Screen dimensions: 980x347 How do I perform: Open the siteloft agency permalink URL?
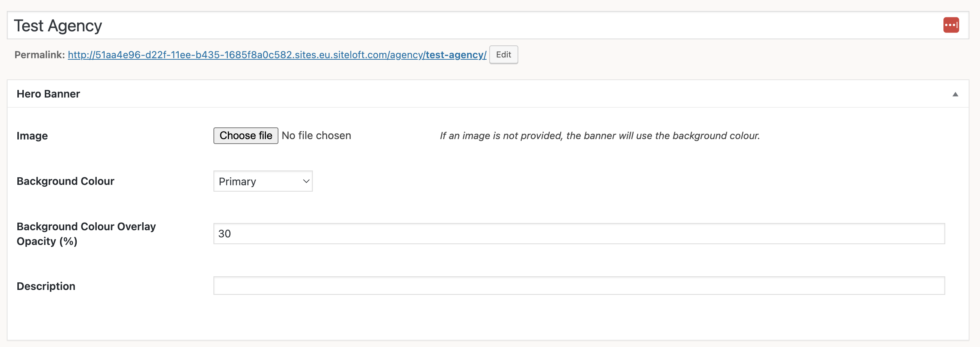pyautogui.click(x=246, y=55)
